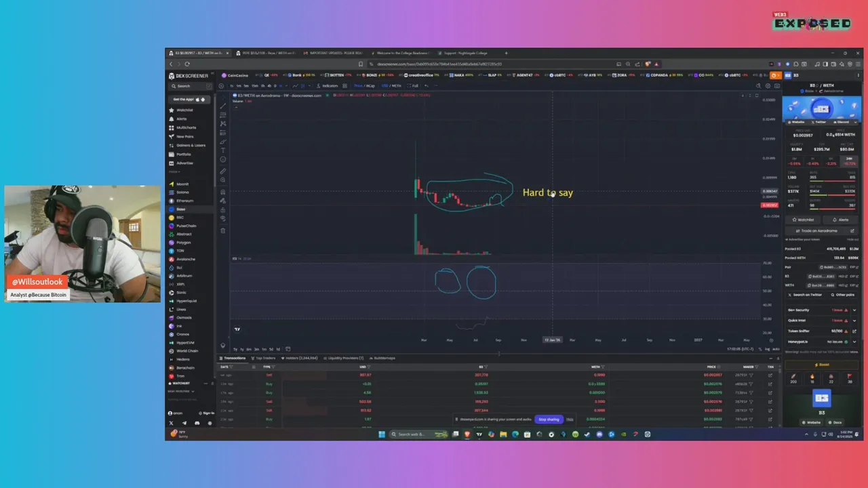Click the Telegram icon in the sidebar footer
The height and width of the screenshot is (488, 868).
click(x=184, y=423)
